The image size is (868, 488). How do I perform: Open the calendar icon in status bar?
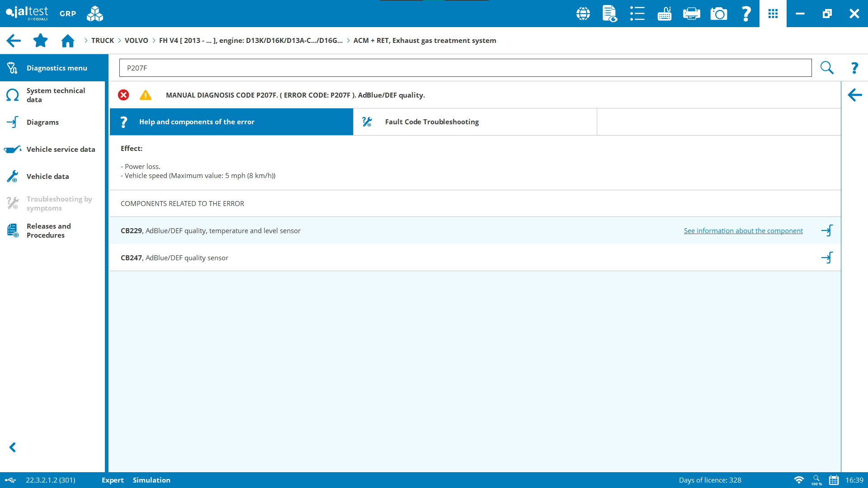click(x=834, y=480)
